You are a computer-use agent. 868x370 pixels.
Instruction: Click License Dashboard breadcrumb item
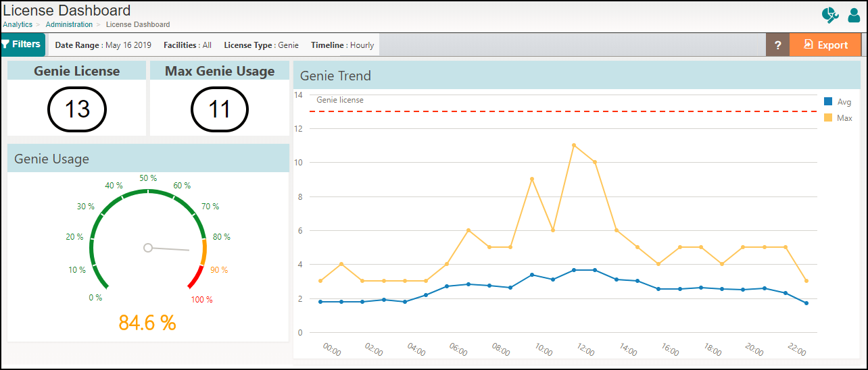coord(138,24)
